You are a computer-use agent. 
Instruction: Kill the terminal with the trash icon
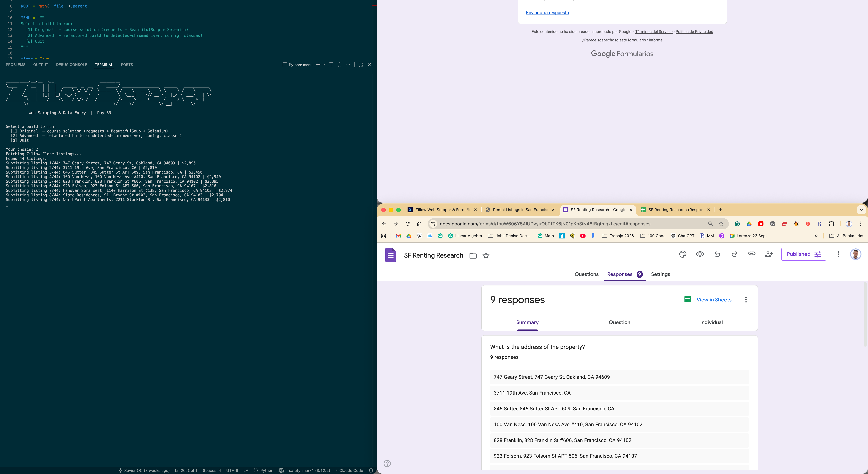340,65
